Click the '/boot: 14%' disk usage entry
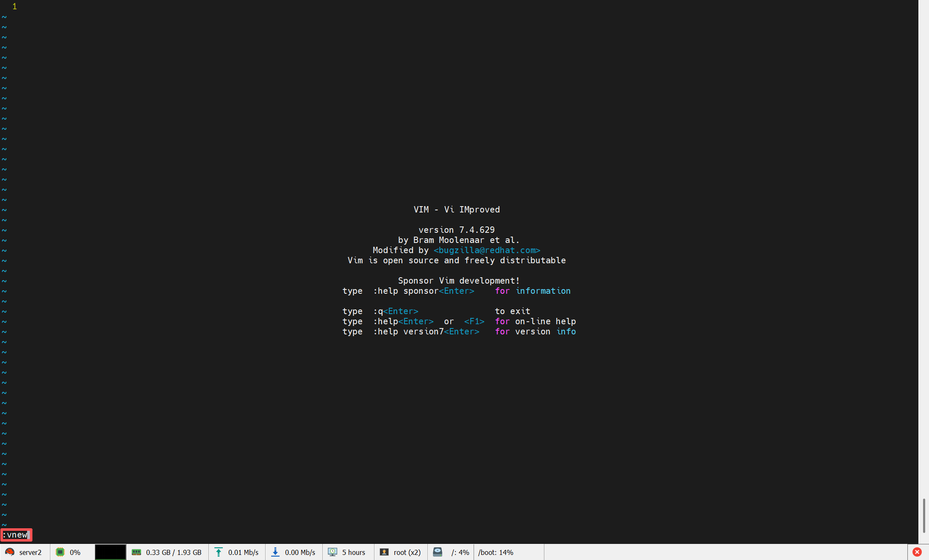Viewport: 929px width, 560px height. 496,552
